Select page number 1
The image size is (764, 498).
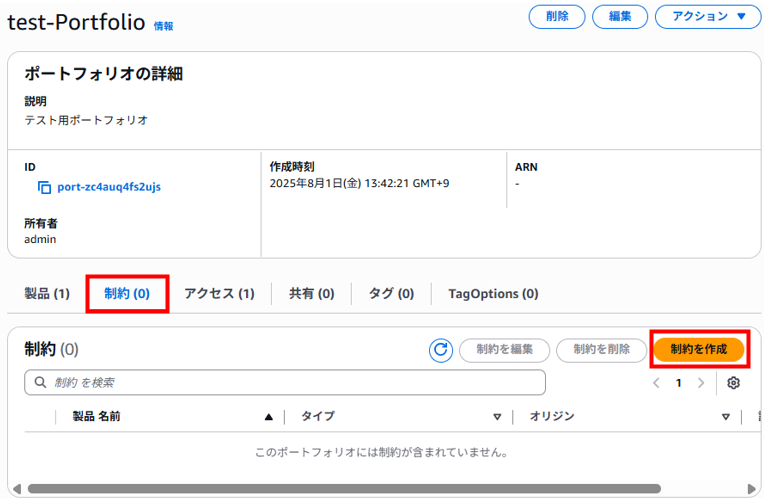(679, 383)
